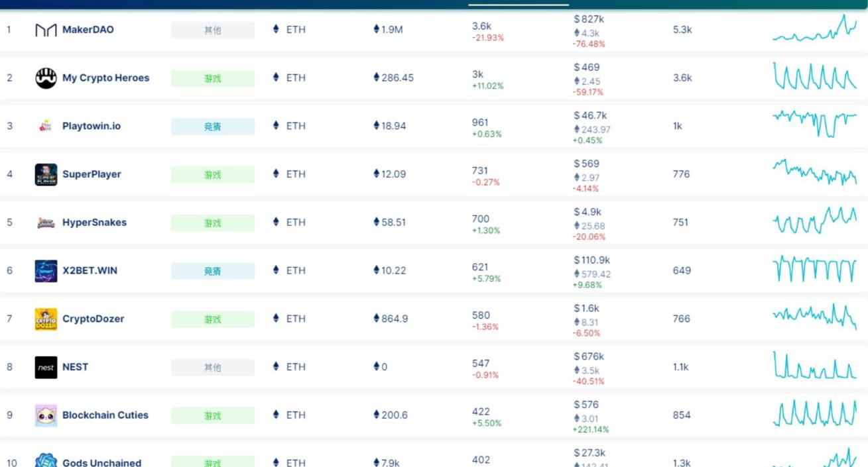This screenshot has height=467, width=868.
Task: Click the SuperPlayer app icon
Action: [46, 174]
